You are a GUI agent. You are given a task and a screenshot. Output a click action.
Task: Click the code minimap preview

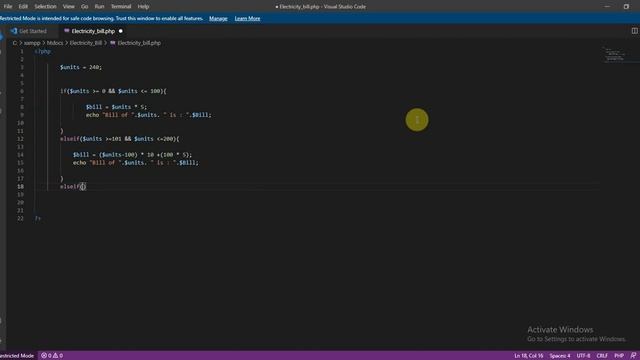click(614, 55)
